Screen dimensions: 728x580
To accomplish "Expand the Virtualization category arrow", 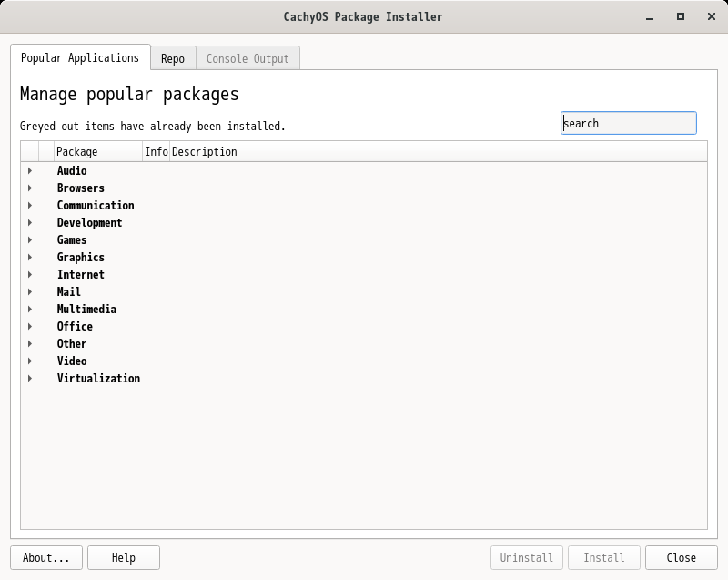I will click(x=30, y=379).
